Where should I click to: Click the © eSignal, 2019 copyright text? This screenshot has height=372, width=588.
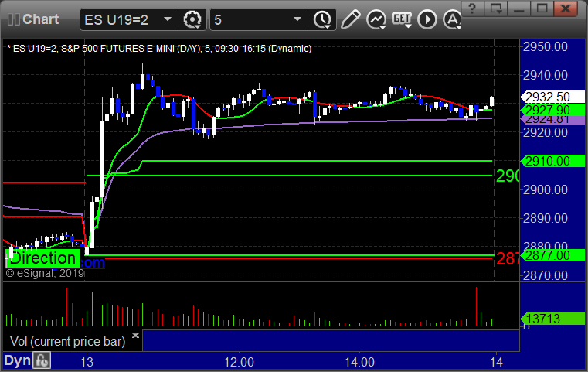click(45, 273)
